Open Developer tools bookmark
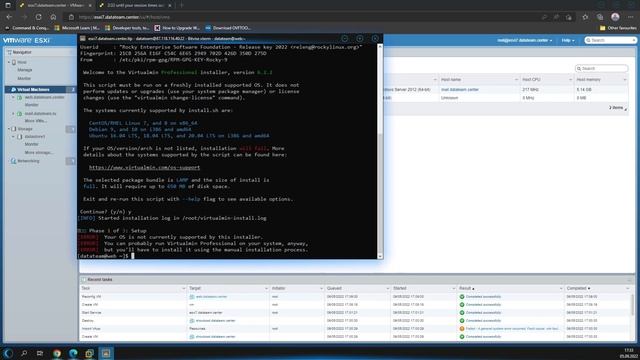This screenshot has width=640, height=360. click(127, 28)
